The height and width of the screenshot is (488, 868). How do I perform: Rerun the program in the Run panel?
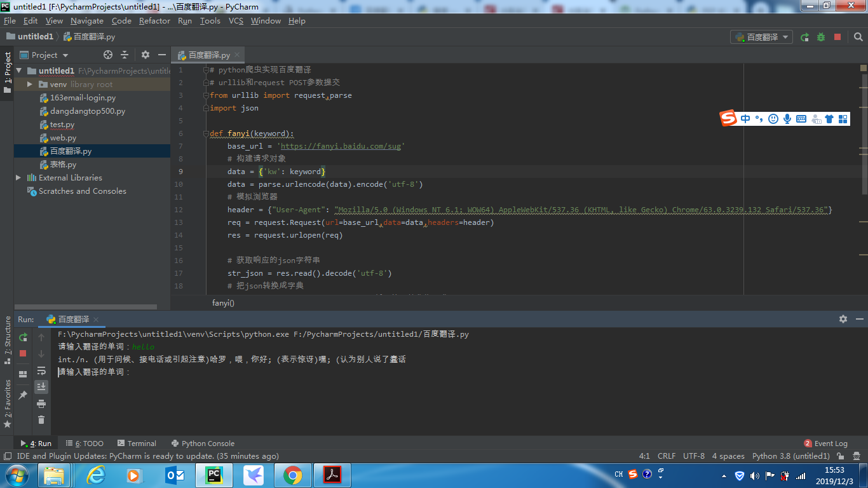(23, 338)
